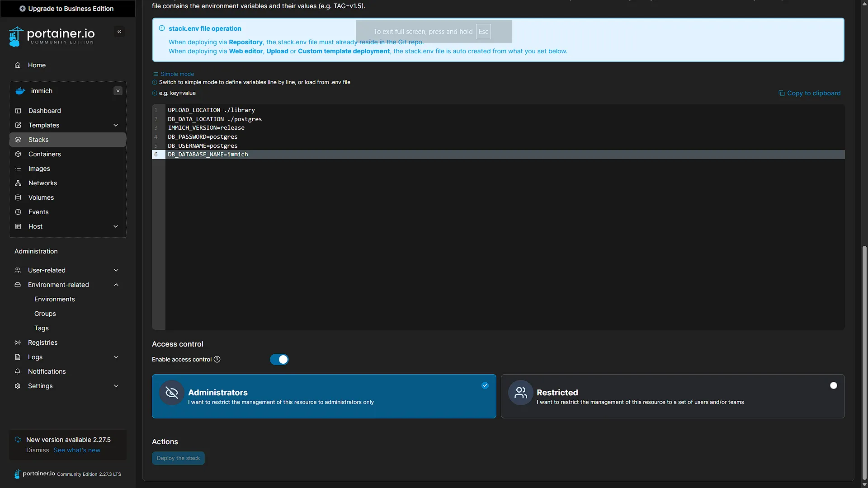The image size is (868, 488).
Task: Open the Tags page
Action: (x=42, y=328)
